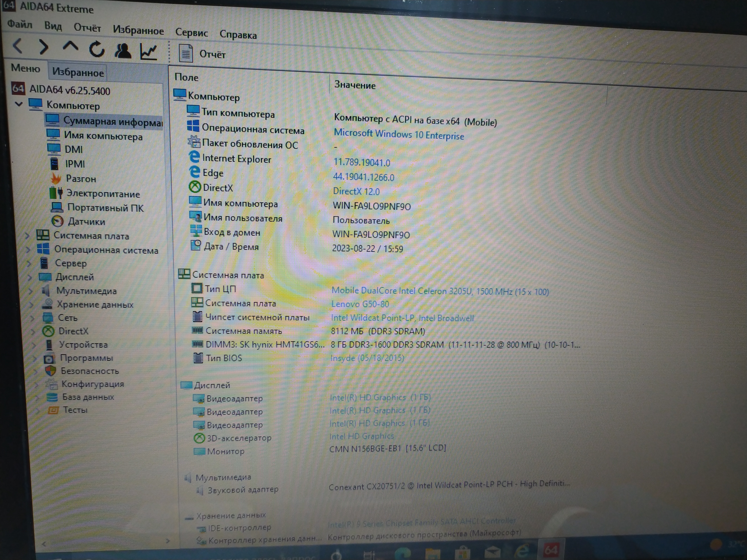The width and height of the screenshot is (747, 560).
Task: Expand the Операционная система tree node
Action: click(x=29, y=249)
